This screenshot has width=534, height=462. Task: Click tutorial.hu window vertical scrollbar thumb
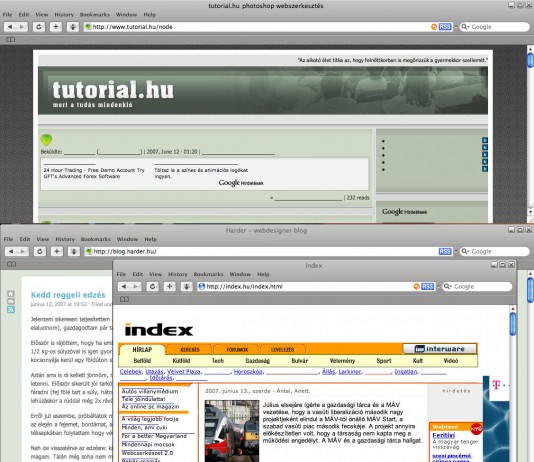[x=531, y=60]
